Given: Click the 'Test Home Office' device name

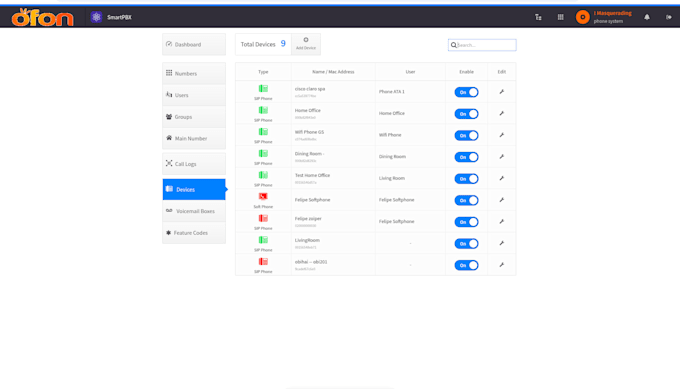Looking at the screenshot, I should coord(312,175).
